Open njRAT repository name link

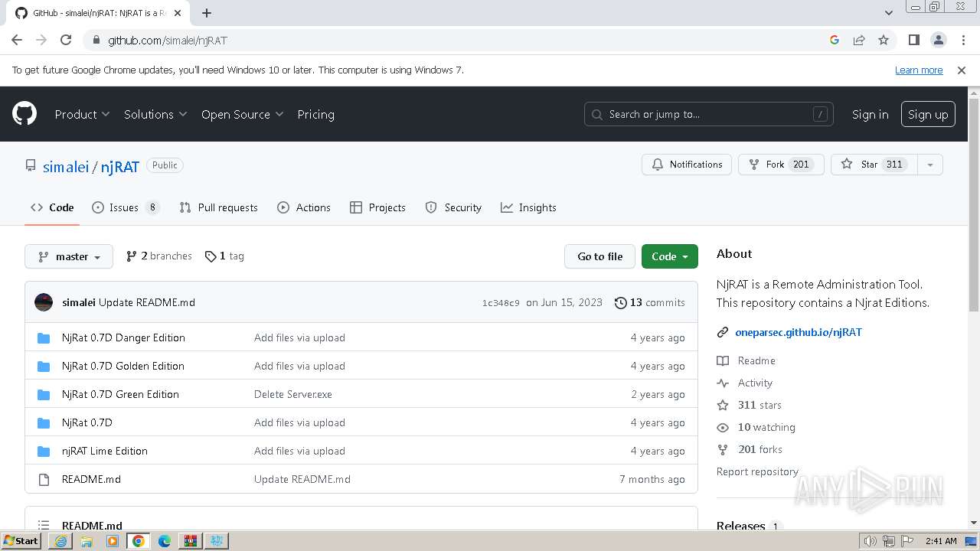click(x=120, y=166)
